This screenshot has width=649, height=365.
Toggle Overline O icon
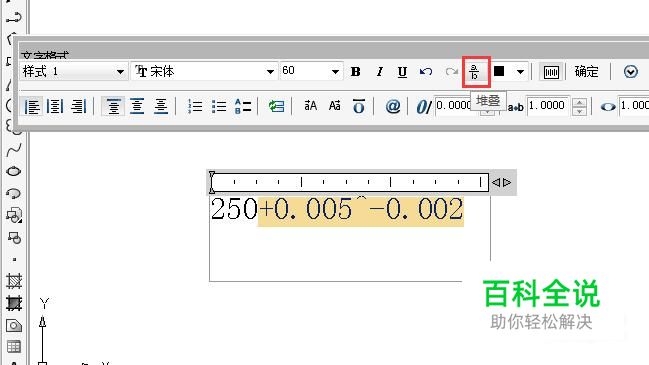359,106
